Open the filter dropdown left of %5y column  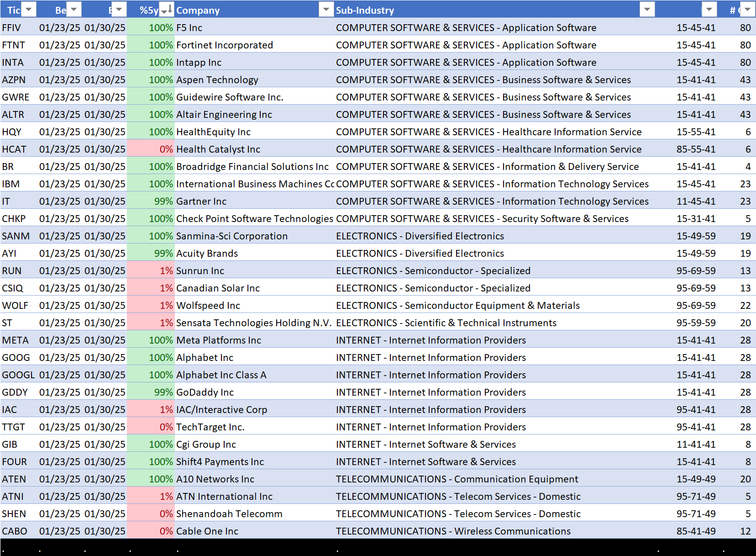click(x=119, y=9)
